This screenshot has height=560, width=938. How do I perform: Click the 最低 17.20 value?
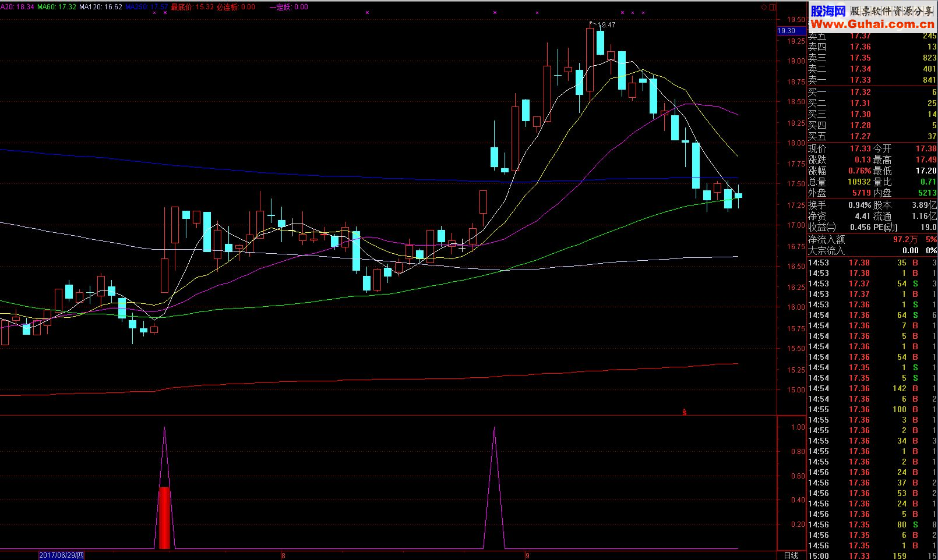coord(926,171)
